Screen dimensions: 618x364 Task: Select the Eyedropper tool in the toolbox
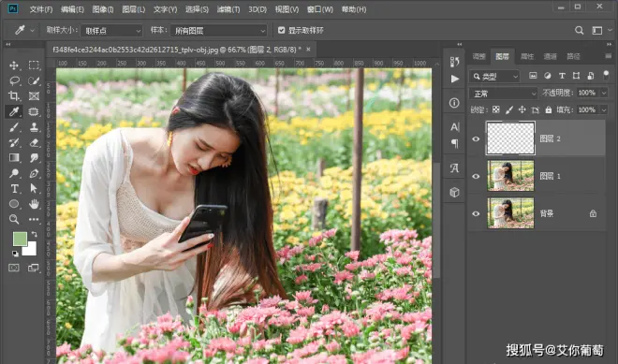point(14,111)
